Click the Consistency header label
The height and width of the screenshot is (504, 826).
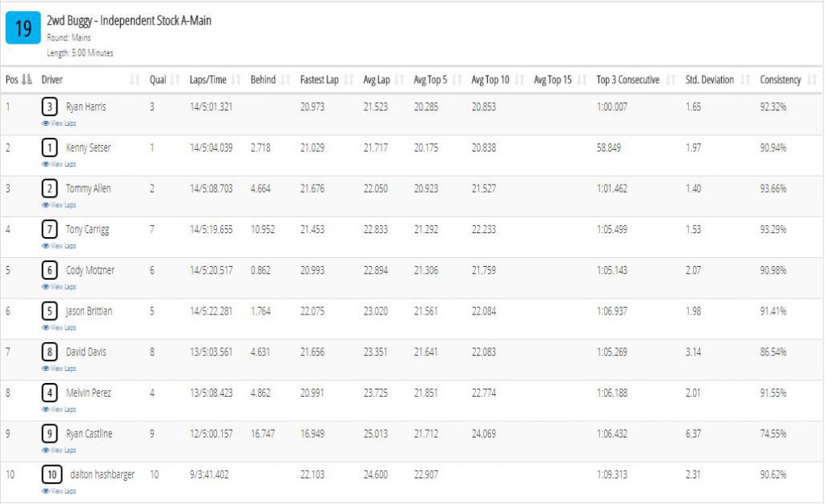(x=780, y=80)
